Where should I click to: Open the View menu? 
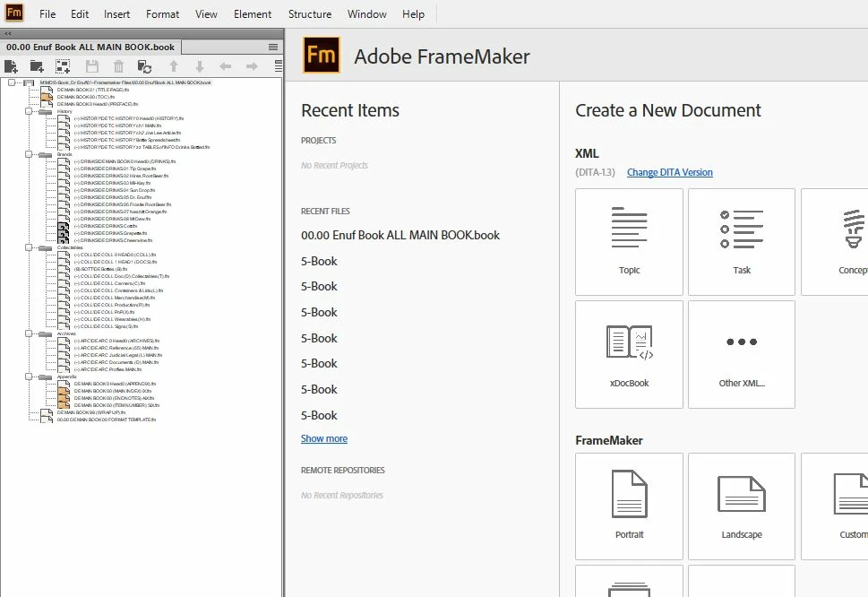tap(206, 13)
